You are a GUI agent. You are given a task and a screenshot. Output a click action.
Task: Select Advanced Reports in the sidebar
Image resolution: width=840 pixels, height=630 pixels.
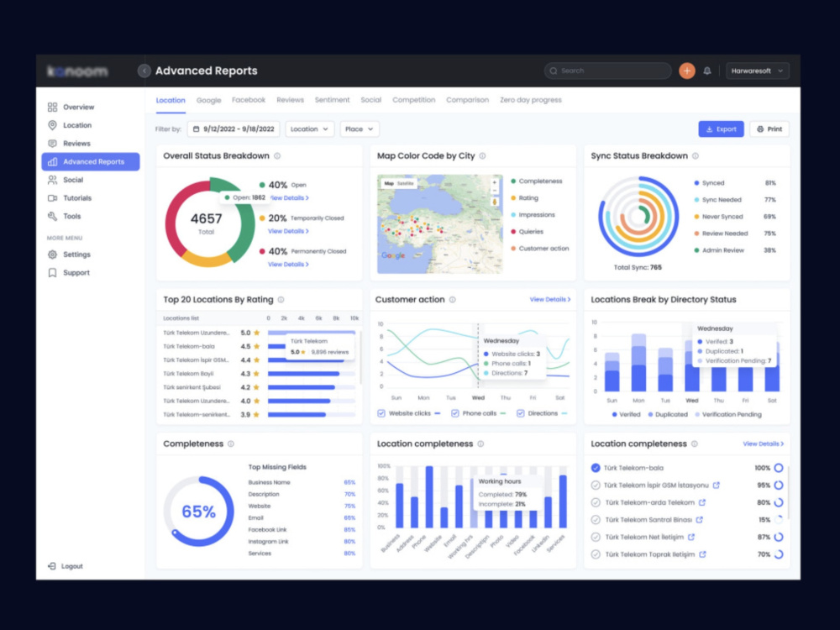[91, 162]
